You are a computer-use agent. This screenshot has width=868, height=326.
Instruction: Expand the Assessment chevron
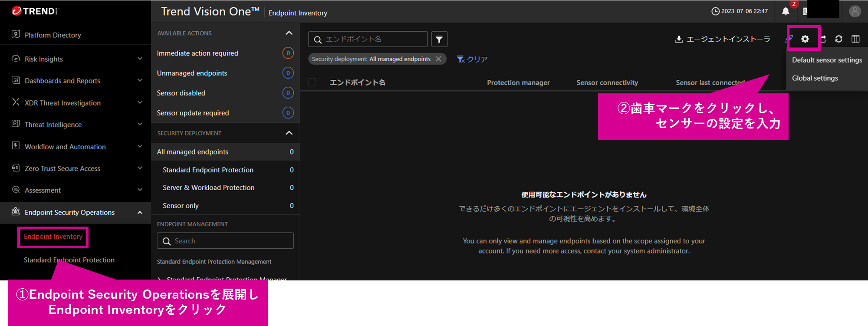click(140, 190)
